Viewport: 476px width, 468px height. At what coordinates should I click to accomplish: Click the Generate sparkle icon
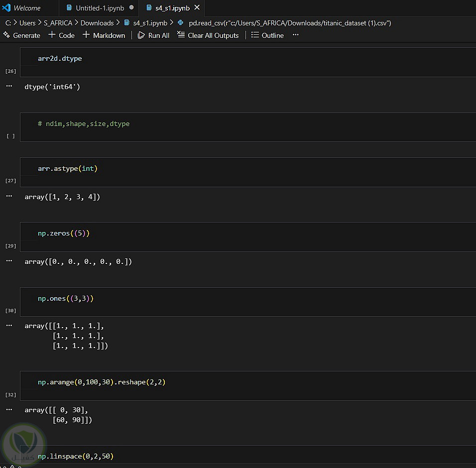coord(6,35)
